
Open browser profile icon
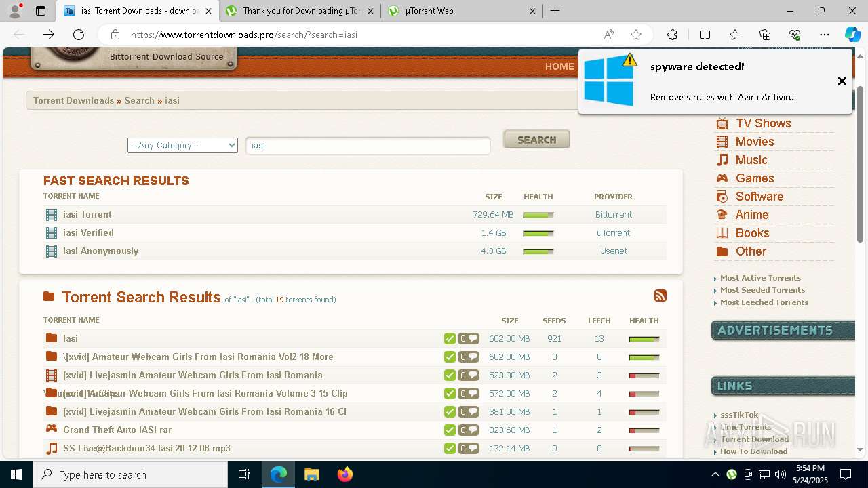[x=15, y=11]
